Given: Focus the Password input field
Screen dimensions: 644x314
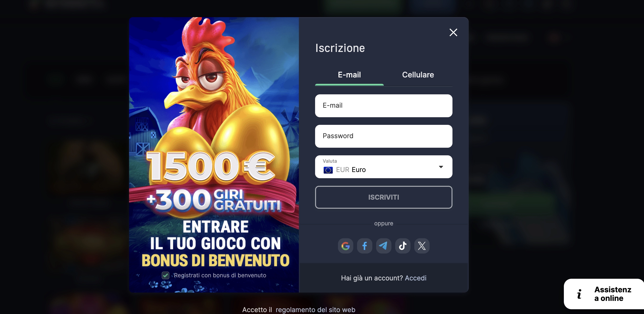Looking at the screenshot, I should coord(384,136).
